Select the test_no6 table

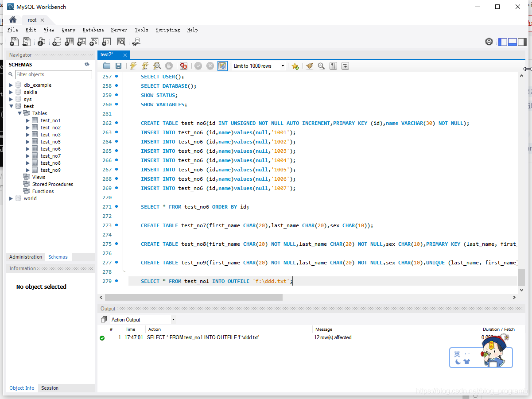click(50, 149)
